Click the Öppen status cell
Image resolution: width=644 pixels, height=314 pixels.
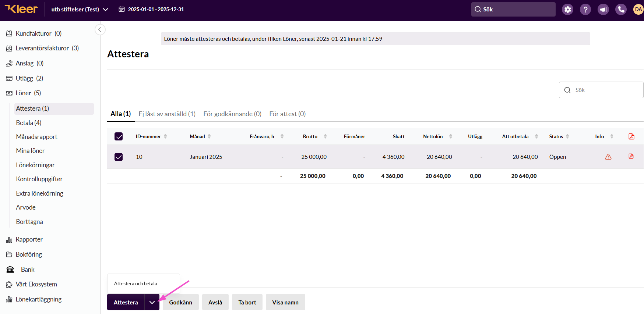tap(557, 157)
